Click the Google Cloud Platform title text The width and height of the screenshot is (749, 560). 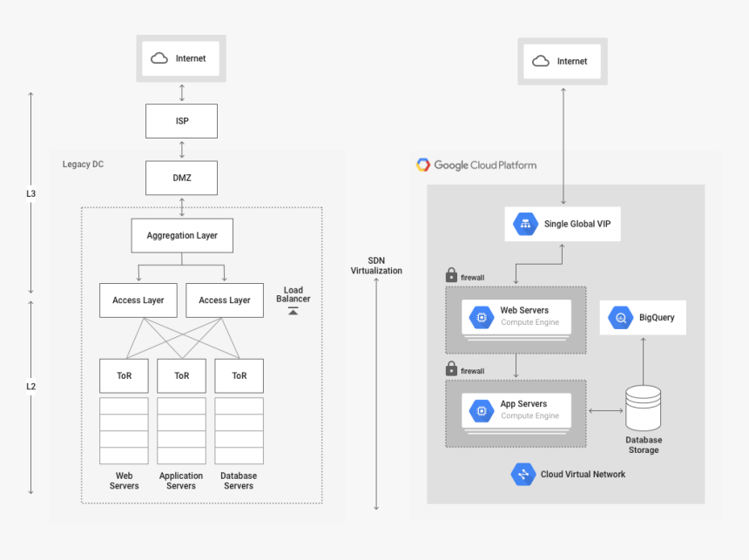coord(485,165)
